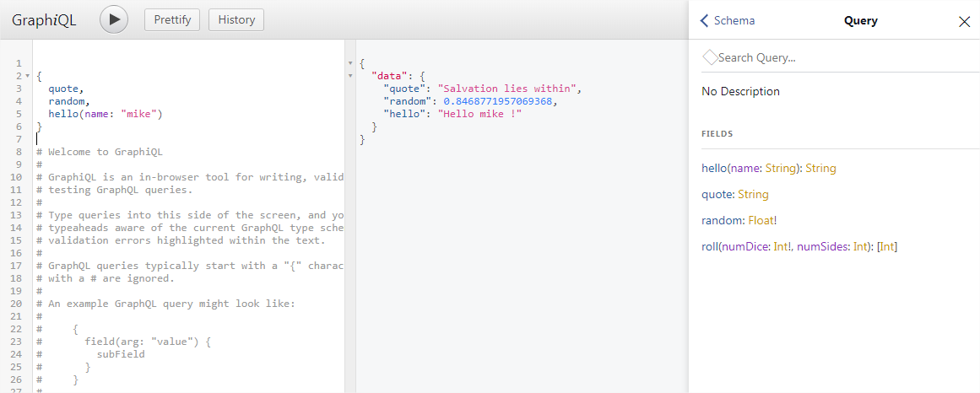Click the 0.8468771957069368 result value
980x393 pixels.
click(x=498, y=101)
